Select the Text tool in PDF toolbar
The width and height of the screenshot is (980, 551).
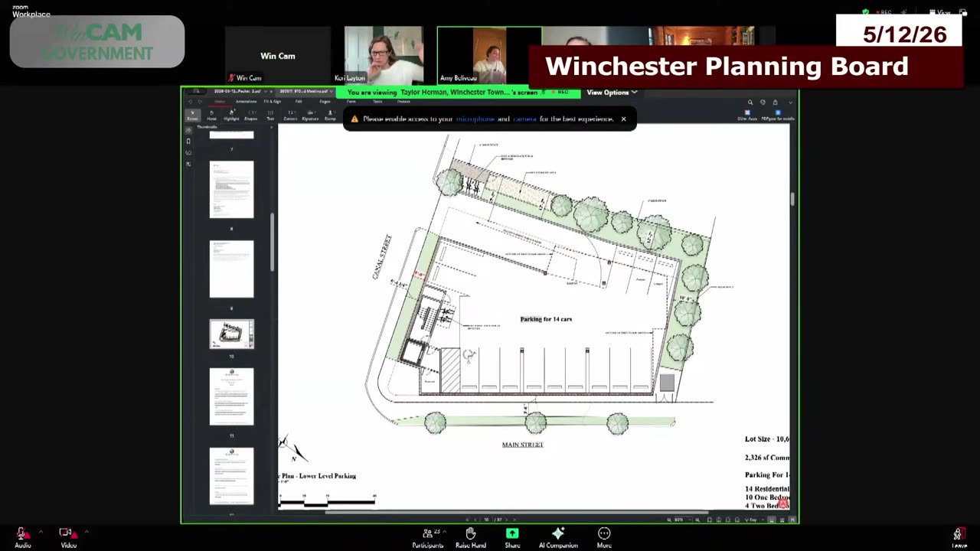270,116
